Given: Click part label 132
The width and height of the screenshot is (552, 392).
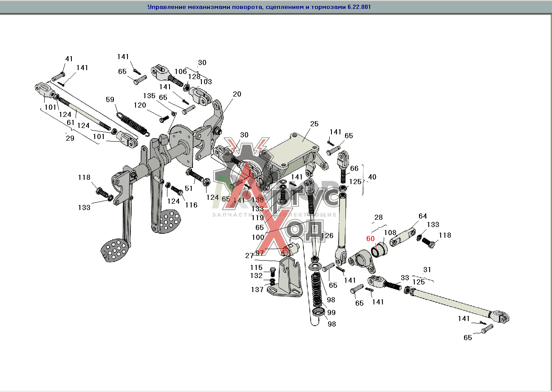Looking at the screenshot, I should pyautogui.click(x=256, y=276).
